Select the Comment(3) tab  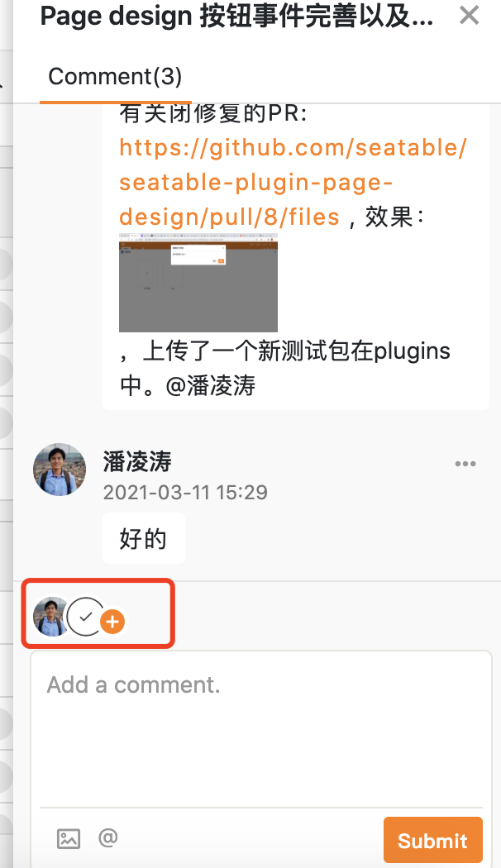pos(115,76)
